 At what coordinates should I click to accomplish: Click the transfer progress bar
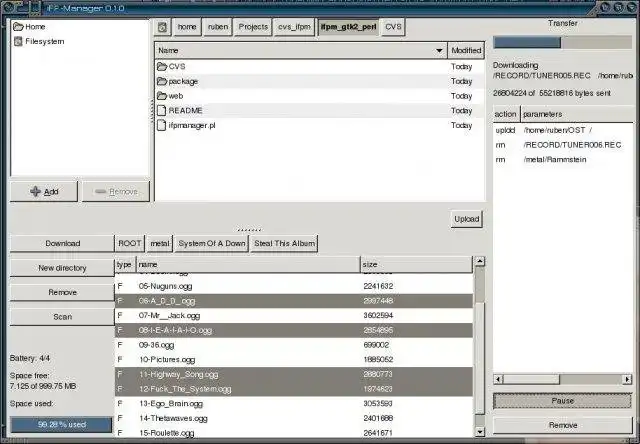point(562,42)
